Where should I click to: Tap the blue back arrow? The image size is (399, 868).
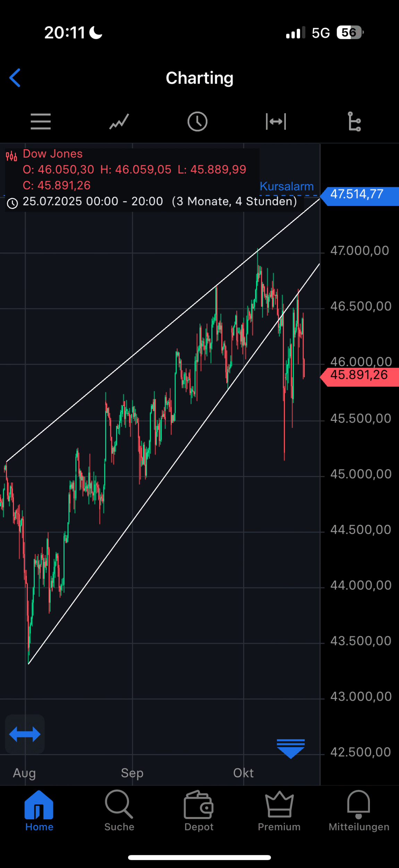tap(15, 78)
